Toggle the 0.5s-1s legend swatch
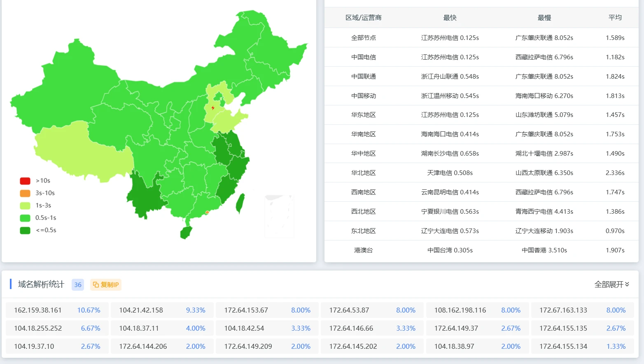The height and width of the screenshot is (364, 644). tap(25, 218)
